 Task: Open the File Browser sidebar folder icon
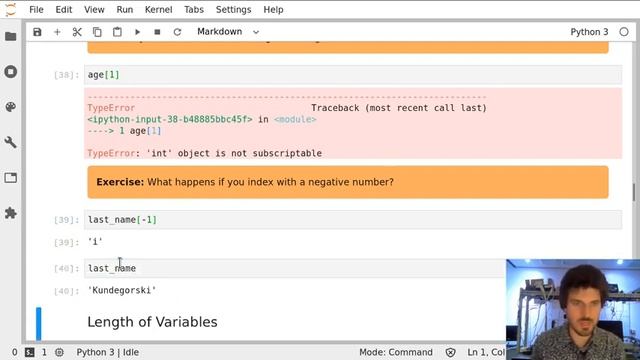point(11,36)
